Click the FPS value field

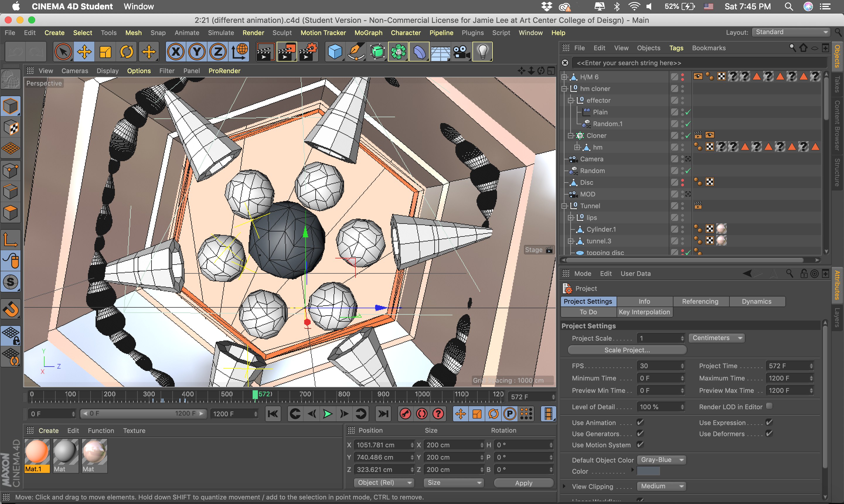click(x=661, y=366)
